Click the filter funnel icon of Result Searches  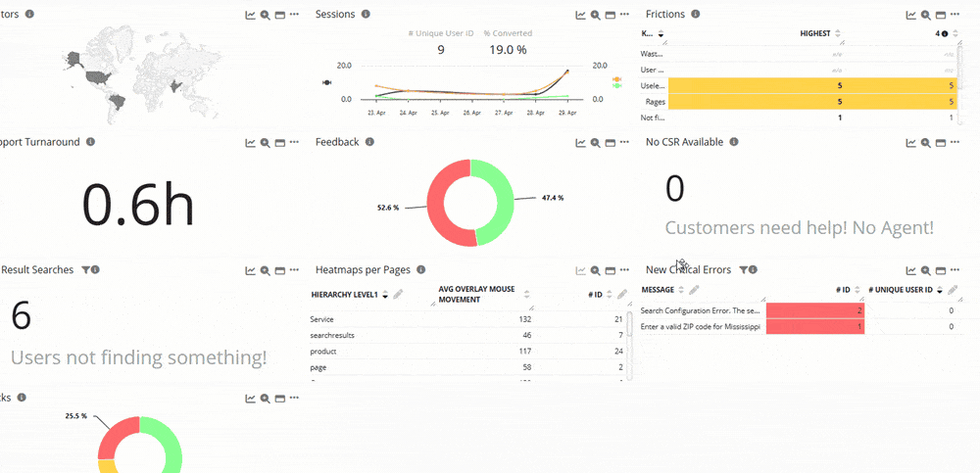click(85, 270)
